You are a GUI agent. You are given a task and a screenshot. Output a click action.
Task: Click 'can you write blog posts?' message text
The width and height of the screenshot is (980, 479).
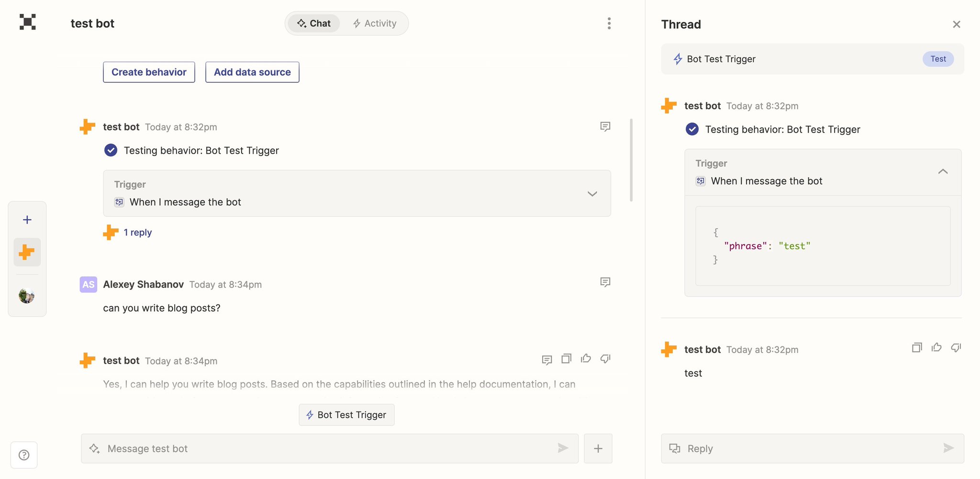162,308
